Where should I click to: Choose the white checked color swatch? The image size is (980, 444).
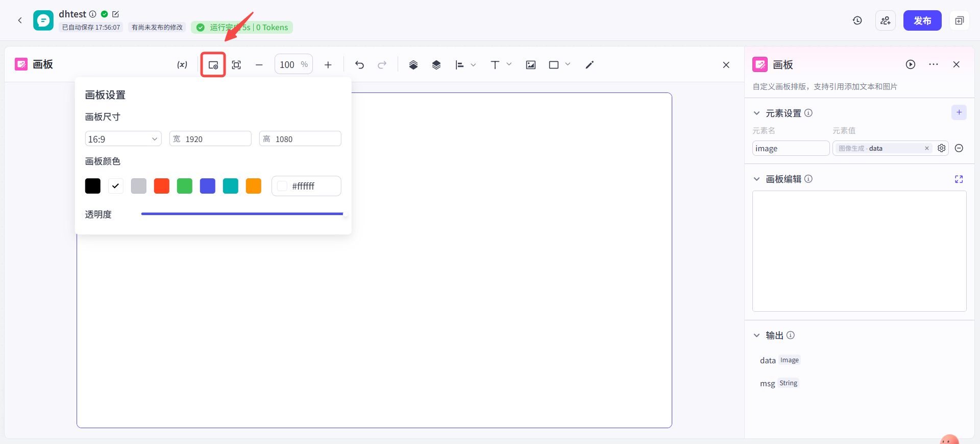click(116, 186)
